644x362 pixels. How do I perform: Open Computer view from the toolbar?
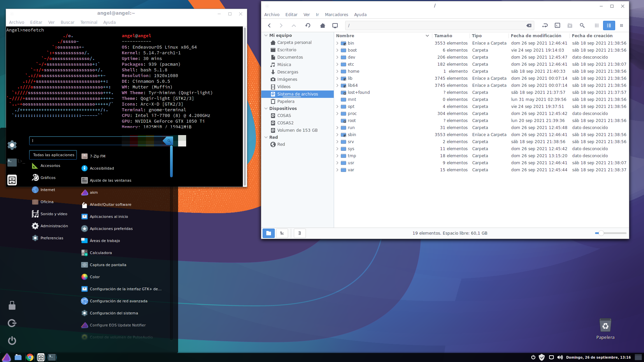[335, 25]
